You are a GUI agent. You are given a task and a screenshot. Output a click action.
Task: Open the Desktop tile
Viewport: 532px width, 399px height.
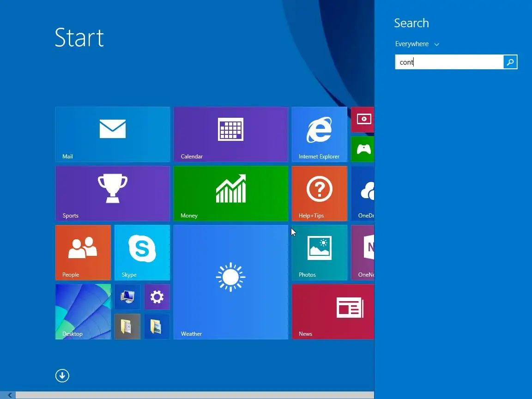click(x=83, y=311)
